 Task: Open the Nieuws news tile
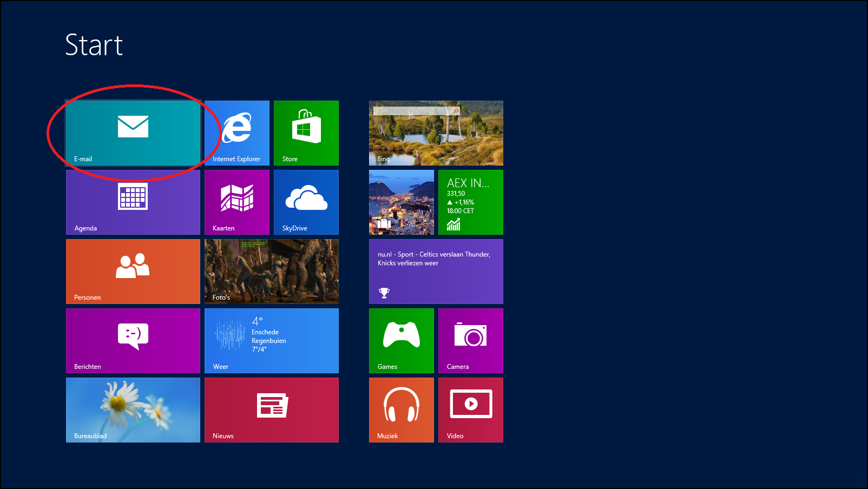click(x=272, y=410)
